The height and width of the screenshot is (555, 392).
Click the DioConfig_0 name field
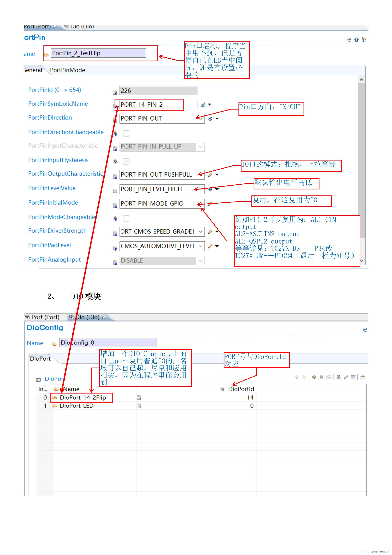click(108, 343)
